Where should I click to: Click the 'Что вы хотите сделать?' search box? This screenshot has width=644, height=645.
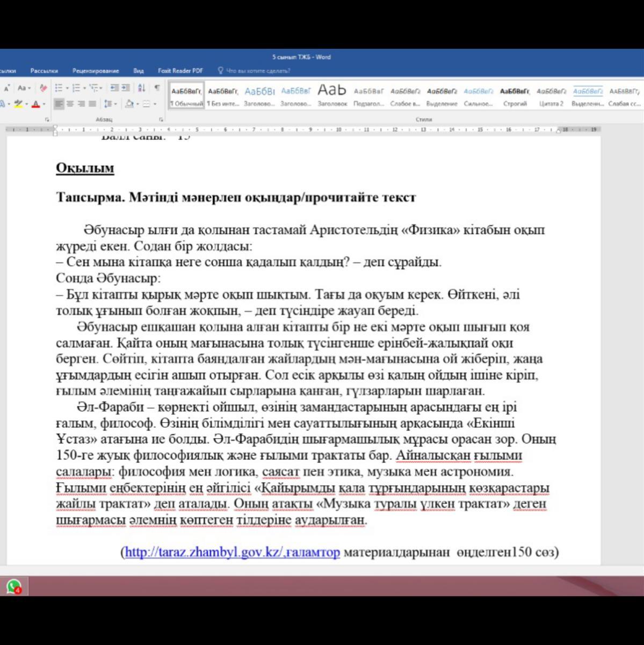[x=254, y=70]
